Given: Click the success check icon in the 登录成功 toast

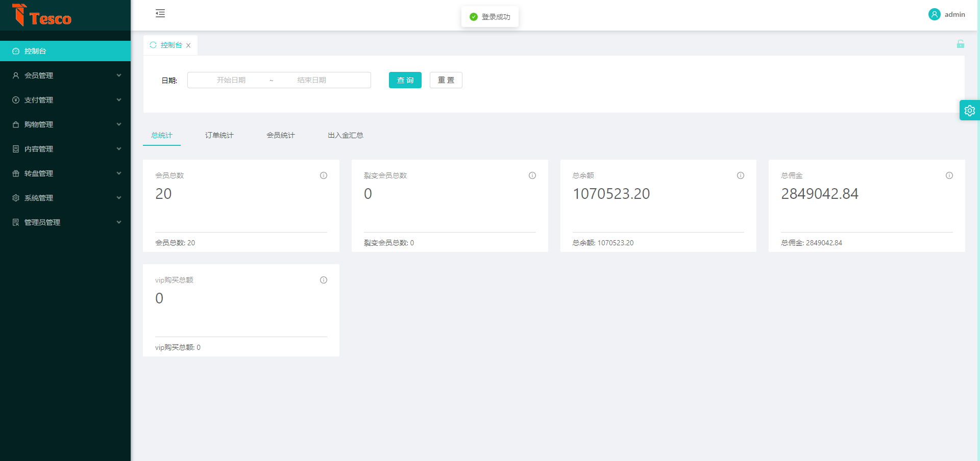Looking at the screenshot, I should coord(474,17).
